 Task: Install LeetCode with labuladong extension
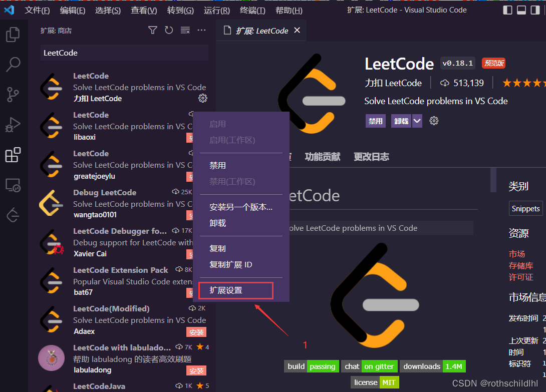[x=196, y=371]
